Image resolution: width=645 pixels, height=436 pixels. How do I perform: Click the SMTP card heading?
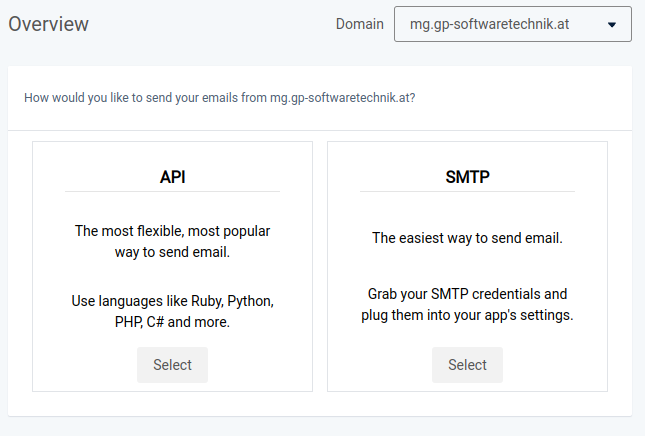click(467, 177)
